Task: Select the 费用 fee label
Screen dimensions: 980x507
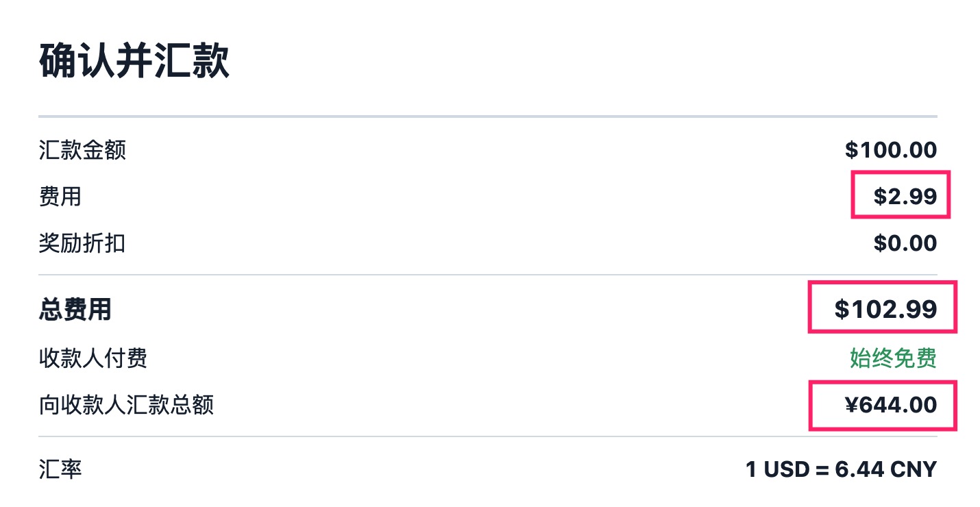Action: click(60, 197)
